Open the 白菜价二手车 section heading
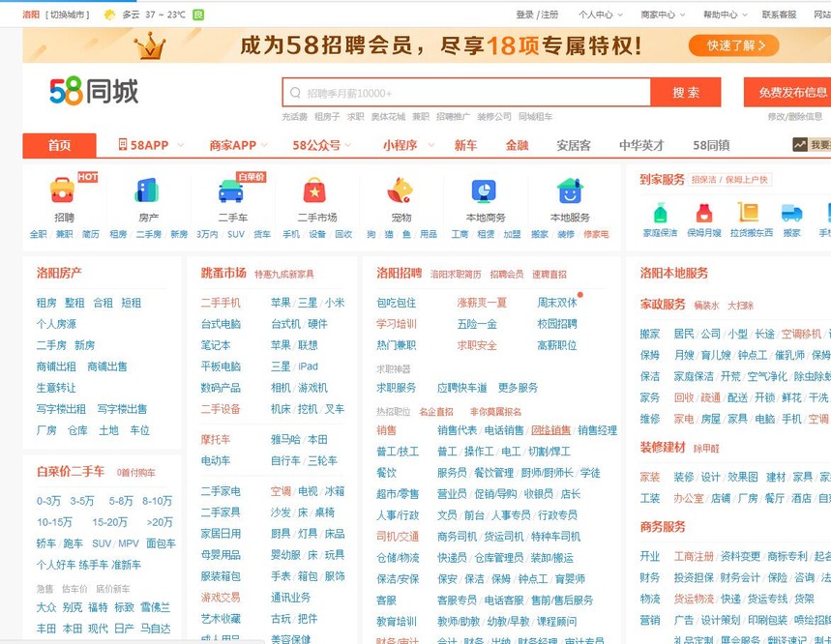Image resolution: width=831 pixels, height=644 pixels. (x=71, y=471)
